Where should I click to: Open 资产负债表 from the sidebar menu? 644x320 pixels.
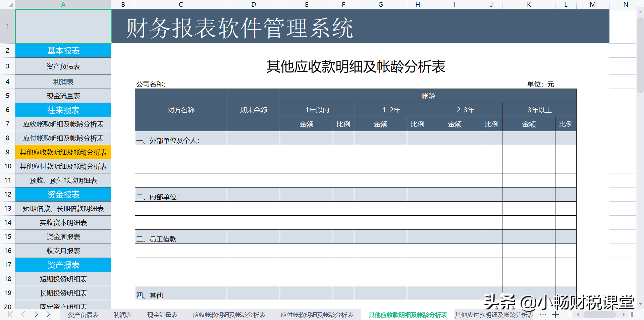pos(63,66)
